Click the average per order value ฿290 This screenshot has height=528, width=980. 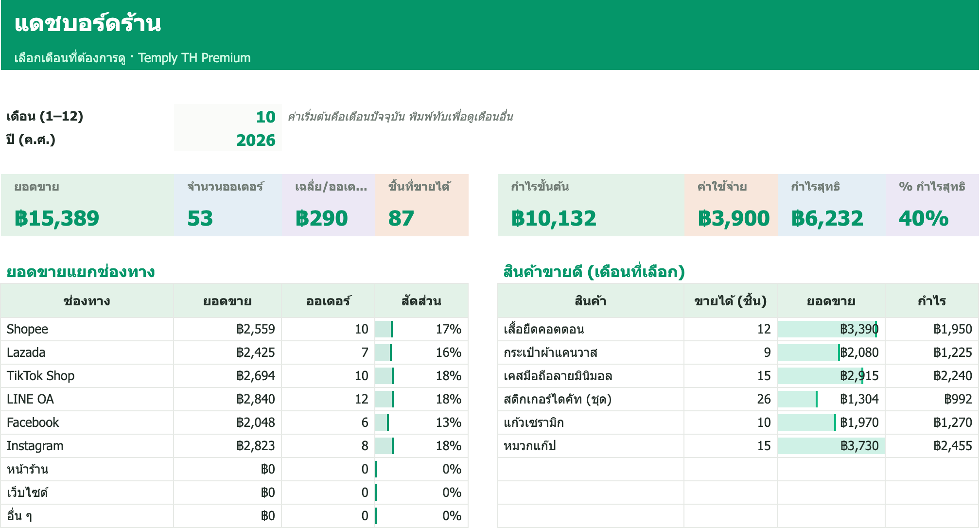coord(321,218)
